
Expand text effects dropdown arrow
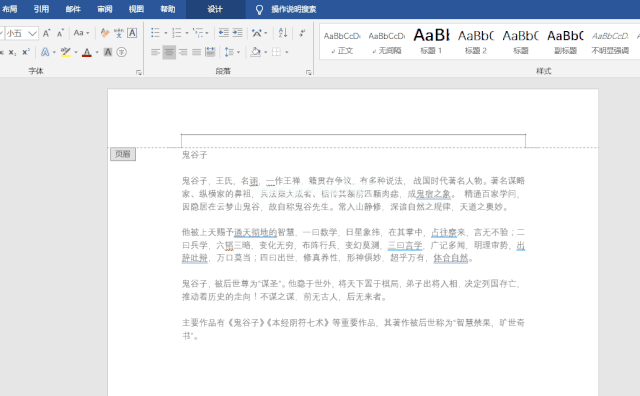(x=54, y=52)
